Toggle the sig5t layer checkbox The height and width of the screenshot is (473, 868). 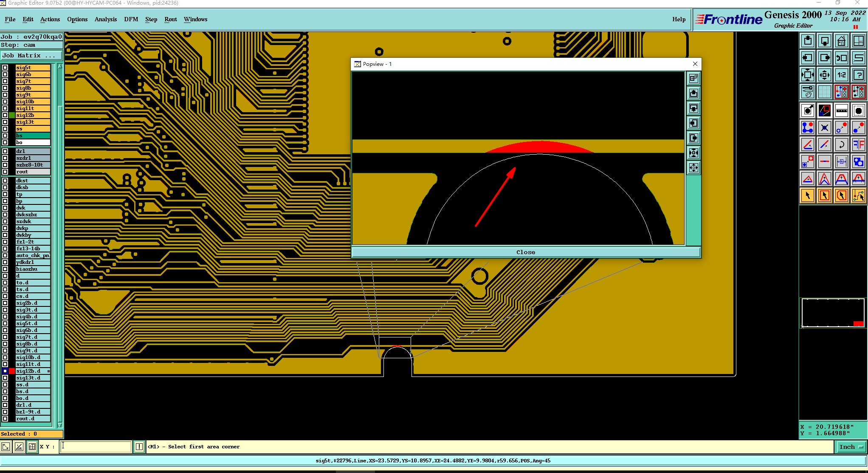pos(5,68)
